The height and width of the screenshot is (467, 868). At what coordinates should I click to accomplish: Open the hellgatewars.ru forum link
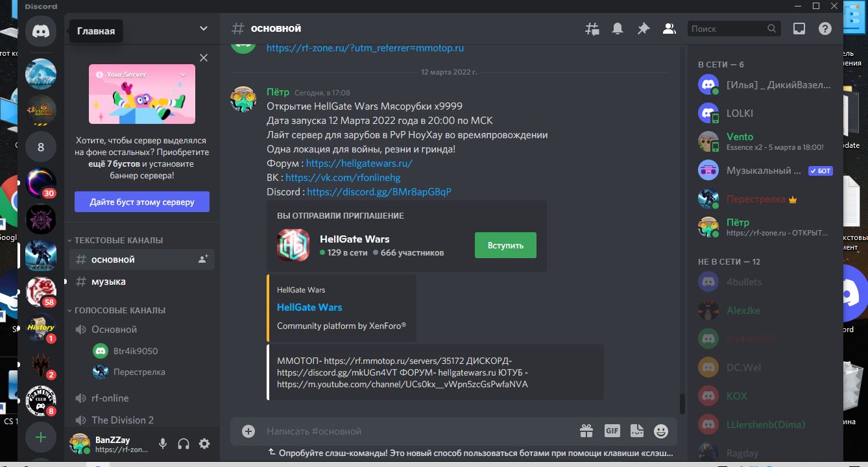pos(359,163)
